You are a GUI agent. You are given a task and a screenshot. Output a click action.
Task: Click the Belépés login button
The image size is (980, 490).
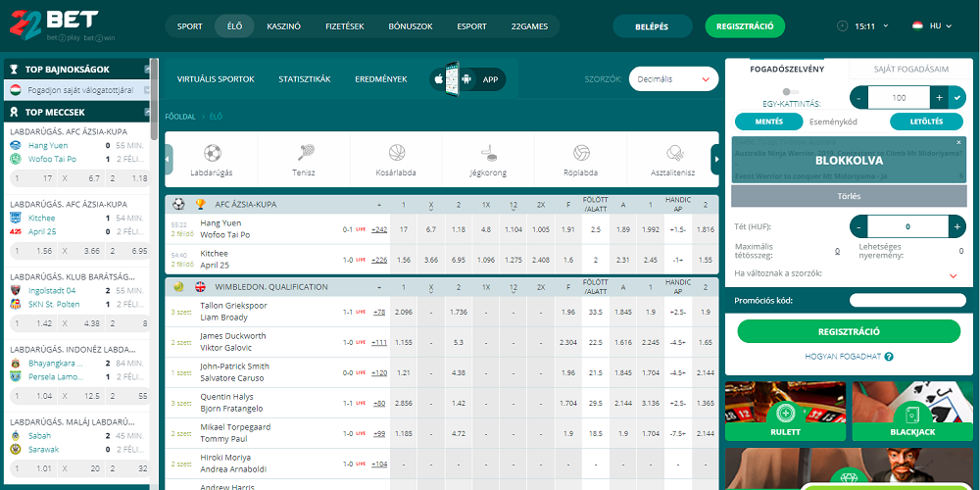coord(652,26)
